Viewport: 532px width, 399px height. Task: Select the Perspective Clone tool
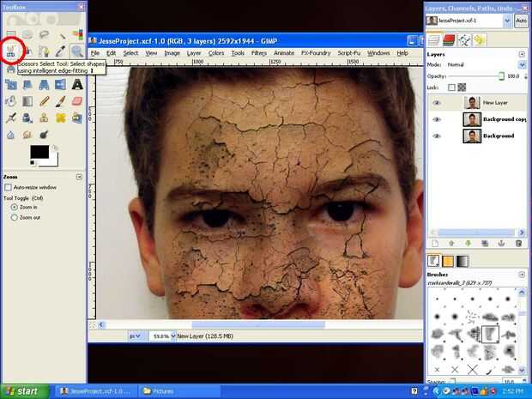click(x=77, y=118)
